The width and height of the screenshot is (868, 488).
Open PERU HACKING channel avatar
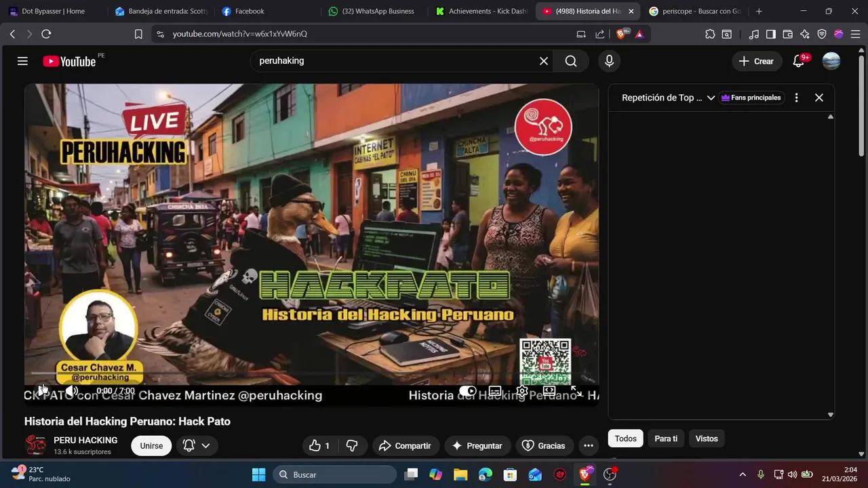(35, 445)
